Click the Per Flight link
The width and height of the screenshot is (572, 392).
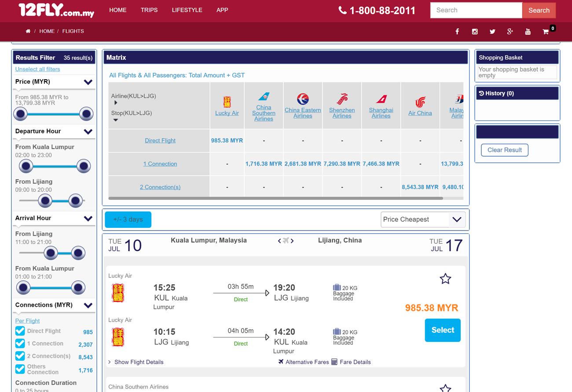tap(27, 321)
